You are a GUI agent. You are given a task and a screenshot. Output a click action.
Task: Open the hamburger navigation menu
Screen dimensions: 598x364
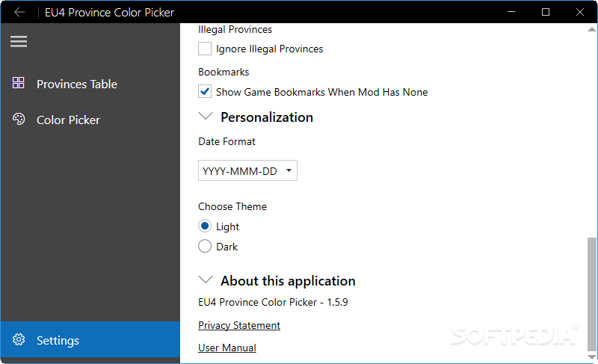pyautogui.click(x=19, y=41)
